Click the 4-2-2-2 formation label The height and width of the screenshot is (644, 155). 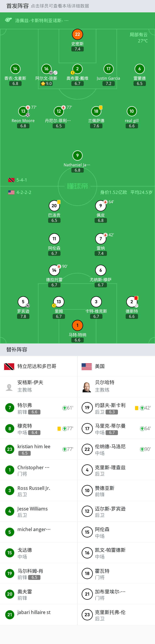pyautogui.click(x=24, y=192)
